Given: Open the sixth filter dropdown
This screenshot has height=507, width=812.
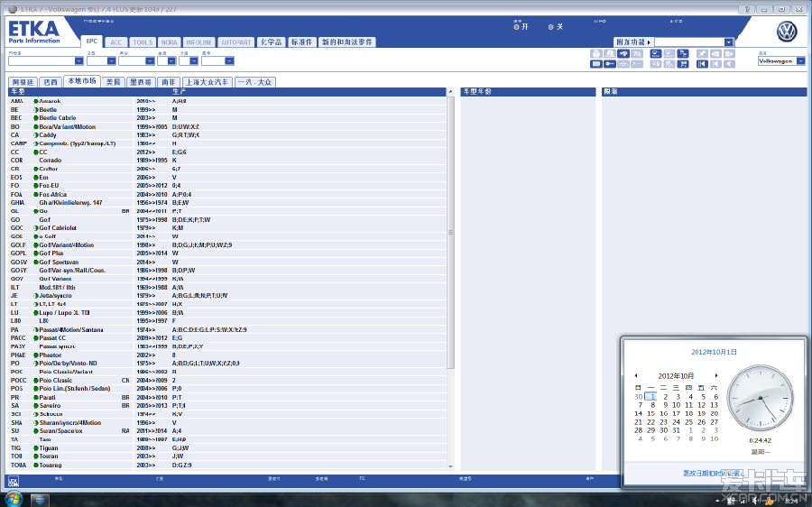Looking at the screenshot, I should coord(229,61).
